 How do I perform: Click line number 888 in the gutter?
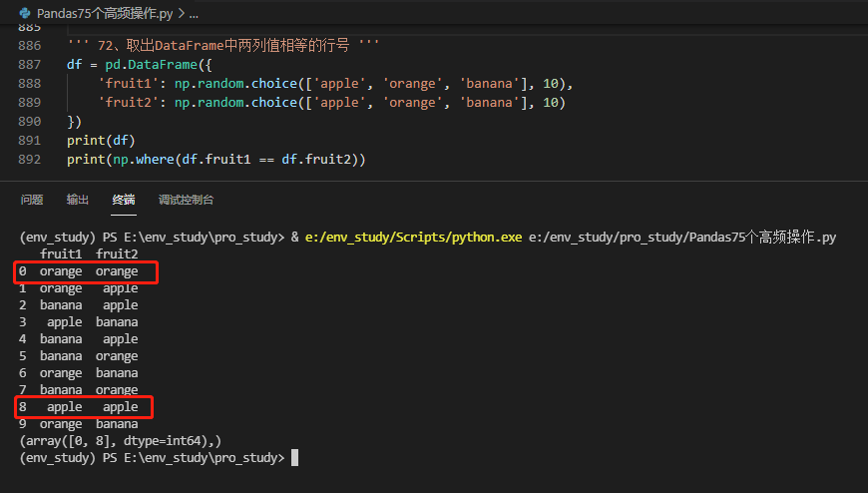[x=29, y=83]
